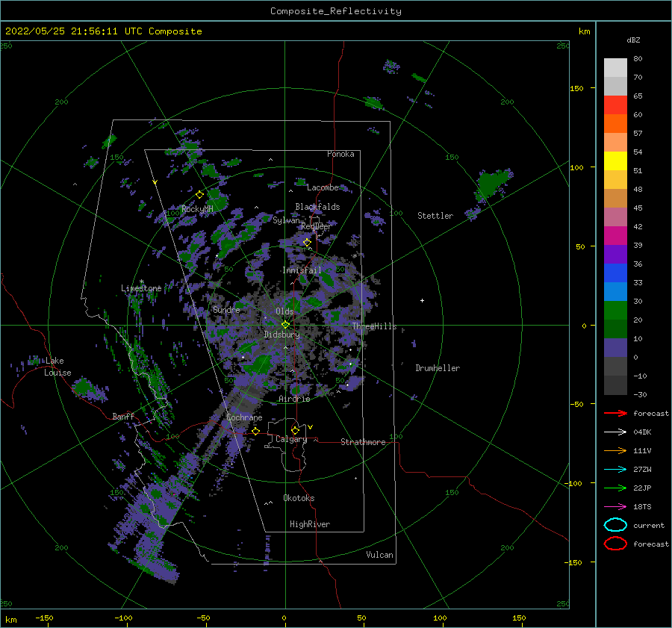Click the dBZ legend heading
This screenshot has height=628, width=672.
(633, 40)
